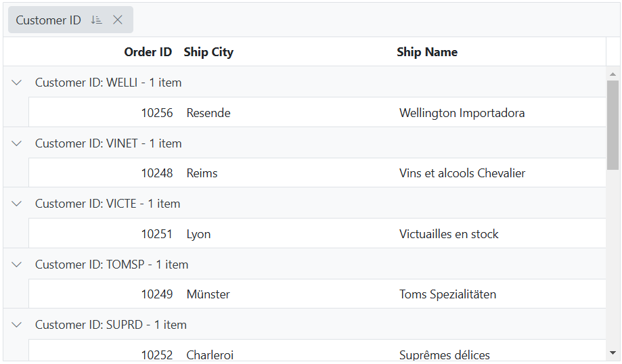Collapse the VINET customer group

coord(17,143)
